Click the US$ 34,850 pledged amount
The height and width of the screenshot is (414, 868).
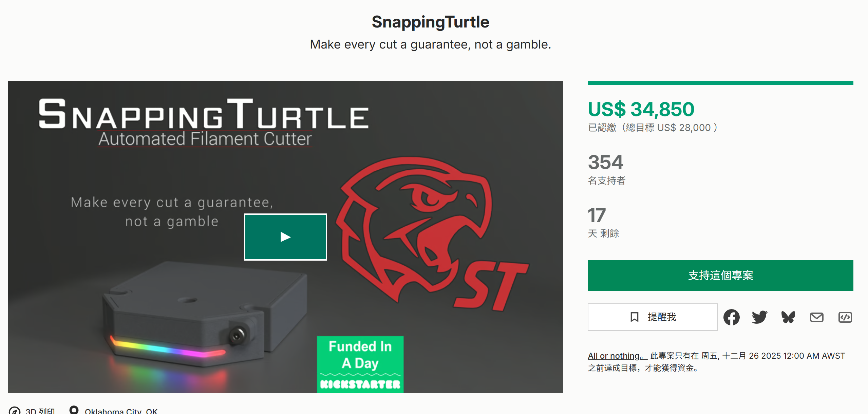(x=641, y=109)
